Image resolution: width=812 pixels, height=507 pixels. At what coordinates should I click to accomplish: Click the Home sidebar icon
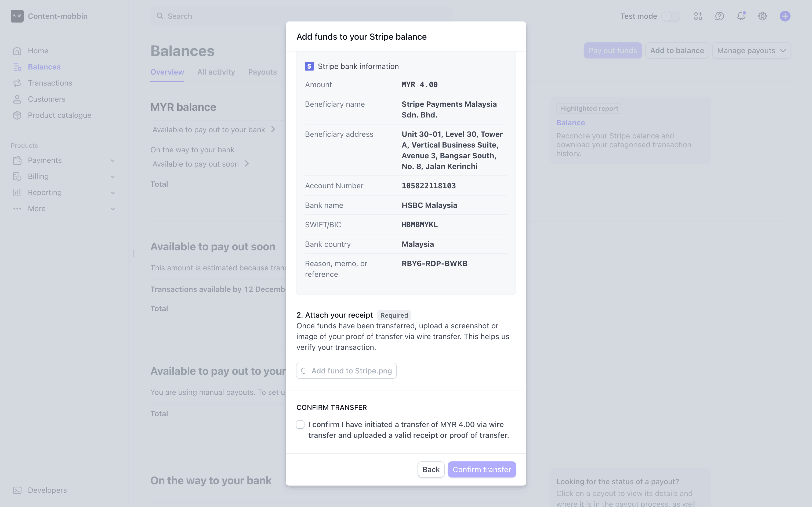pos(17,51)
